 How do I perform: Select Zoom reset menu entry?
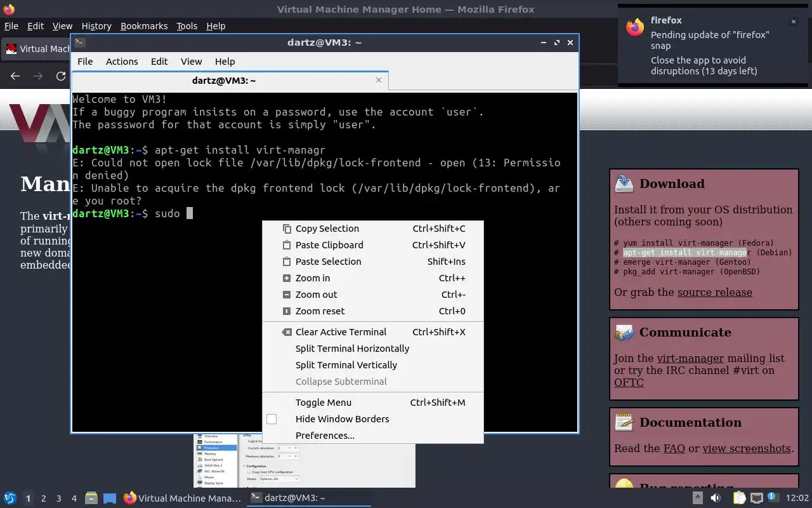point(373,311)
